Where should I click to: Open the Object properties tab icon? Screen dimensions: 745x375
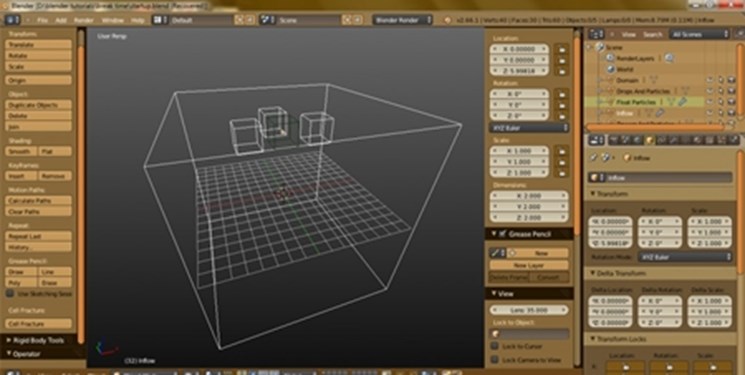pyautogui.click(x=649, y=140)
